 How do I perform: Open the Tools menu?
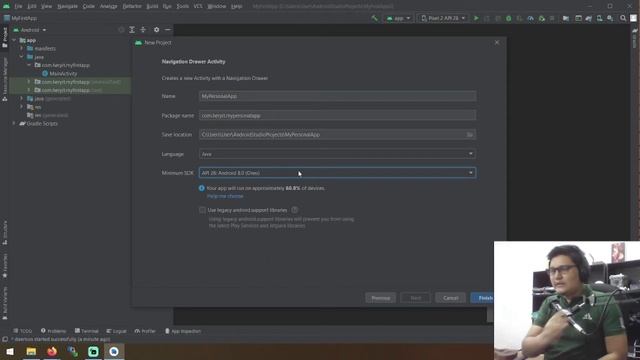tap(182, 6)
